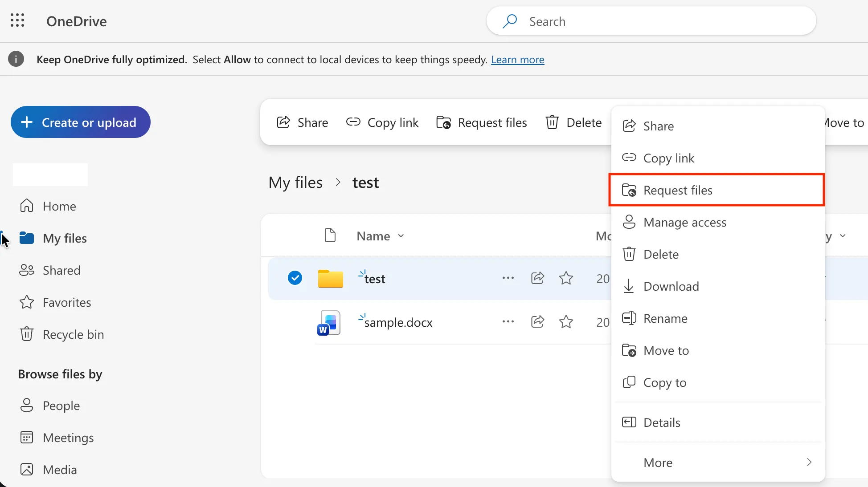Click the yellow test folder icon
Viewport: 868px width, 487px height.
pos(330,278)
